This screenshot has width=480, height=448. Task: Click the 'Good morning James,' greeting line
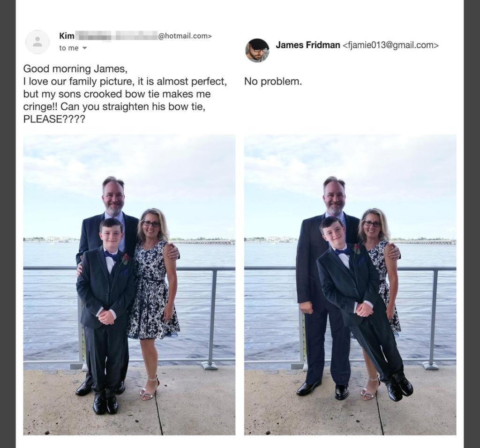click(75, 68)
